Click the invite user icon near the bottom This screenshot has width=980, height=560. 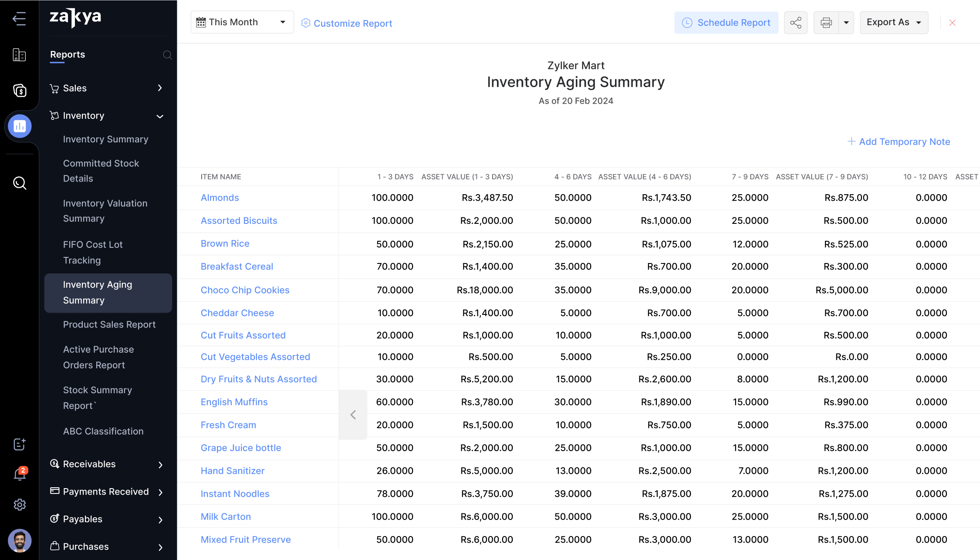point(19,444)
